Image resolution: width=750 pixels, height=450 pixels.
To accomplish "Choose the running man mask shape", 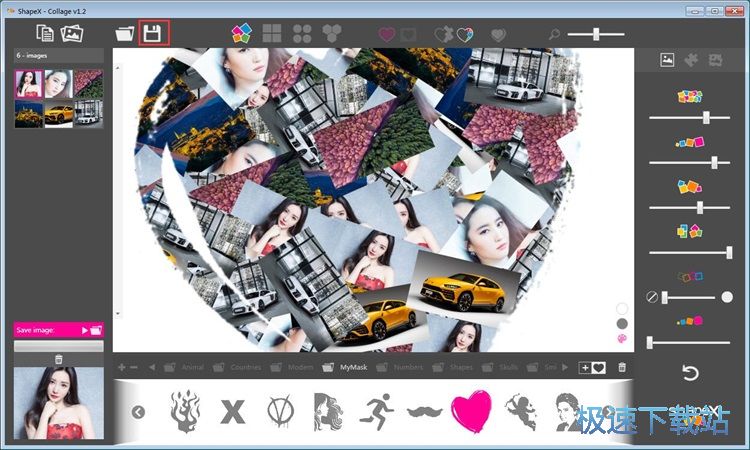I will 376,412.
